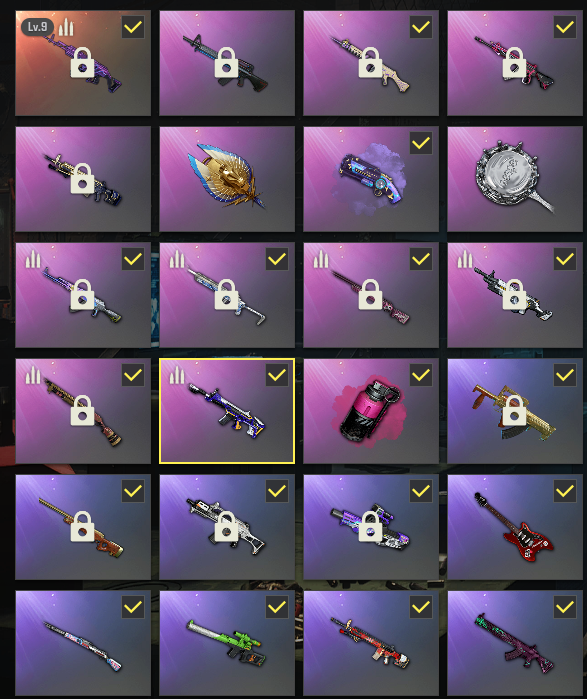587x699 pixels.
Task: Select the pink smoke grenade item
Action: [371, 411]
